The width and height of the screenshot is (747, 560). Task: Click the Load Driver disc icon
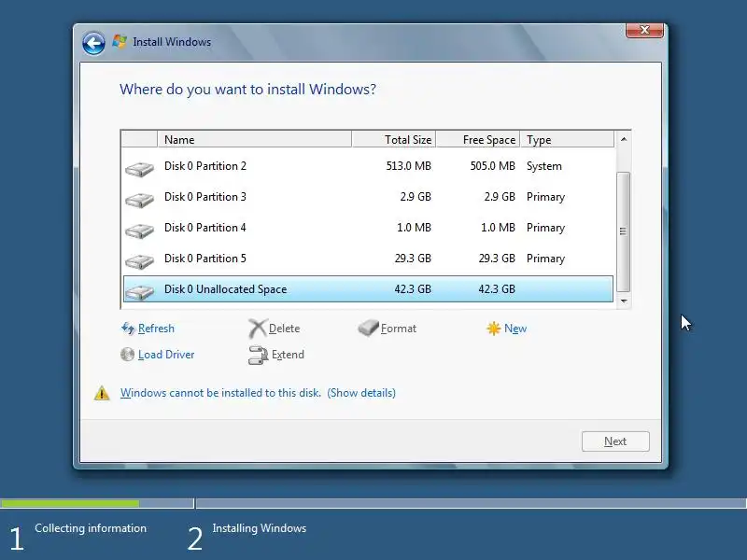[127, 355]
